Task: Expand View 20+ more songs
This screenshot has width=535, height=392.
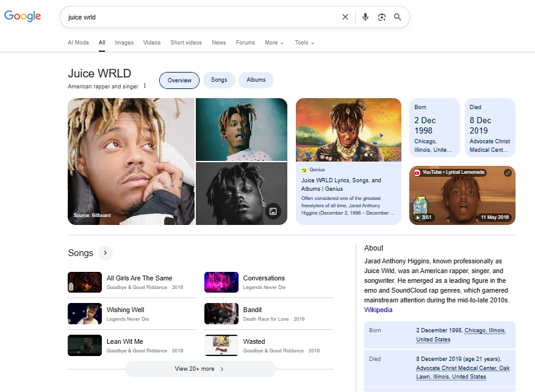Action: (200, 369)
